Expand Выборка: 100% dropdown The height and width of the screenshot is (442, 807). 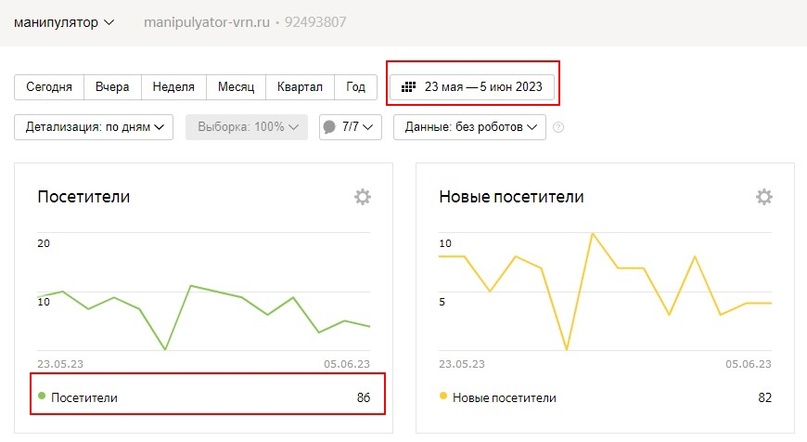tap(247, 127)
